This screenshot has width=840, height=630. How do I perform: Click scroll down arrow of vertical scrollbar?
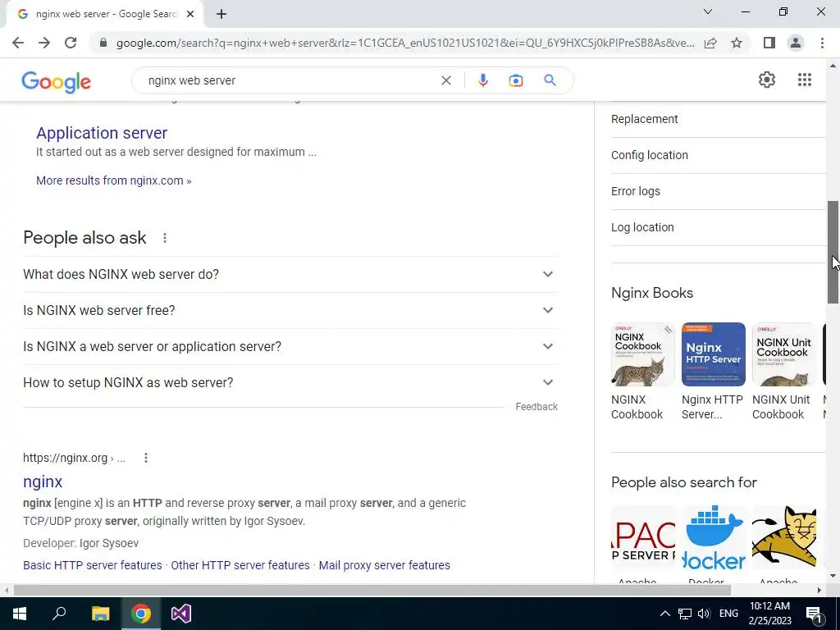tap(833, 576)
